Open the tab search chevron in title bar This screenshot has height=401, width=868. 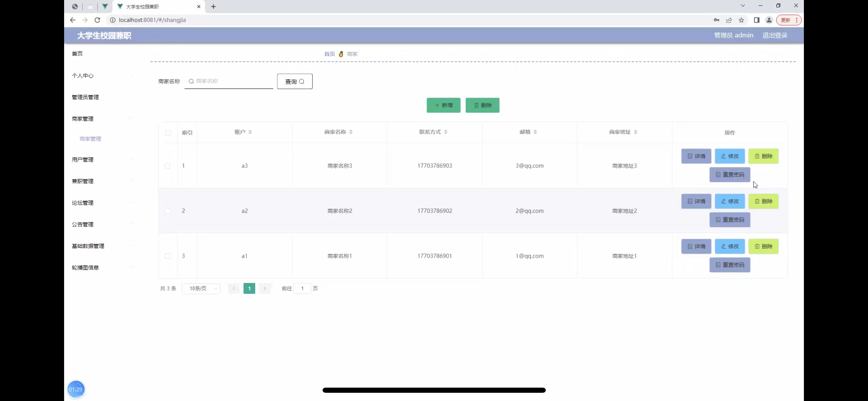pos(743,5)
